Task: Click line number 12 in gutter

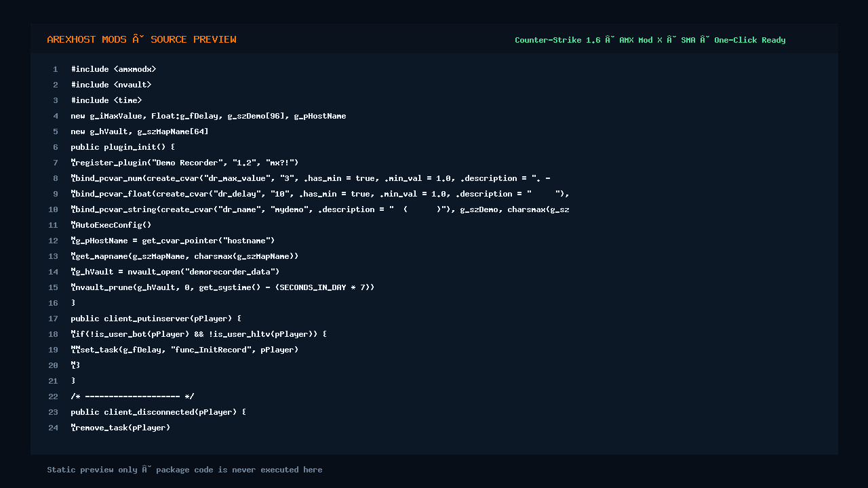Action: [54, 241]
